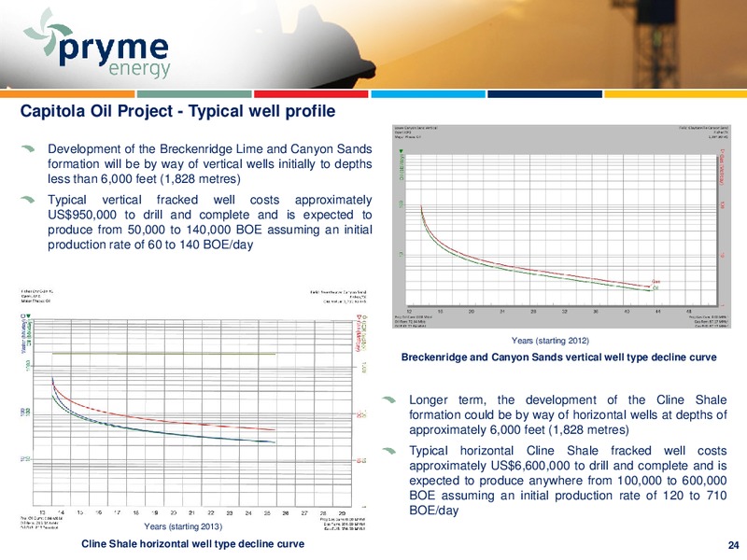Click axis label '13' on the Cline Shale chart
Viewport: 747px width, 560px height.
pyautogui.click(x=42, y=513)
